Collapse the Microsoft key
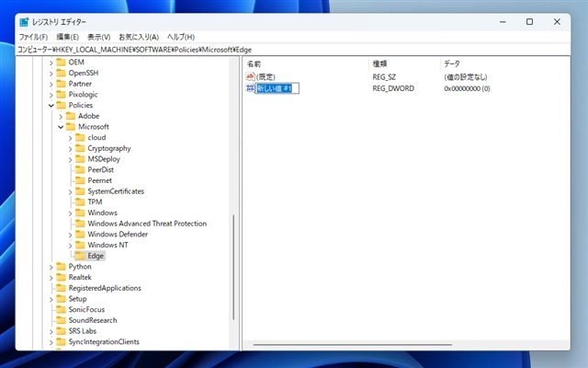This screenshot has width=588, height=368. [x=61, y=127]
